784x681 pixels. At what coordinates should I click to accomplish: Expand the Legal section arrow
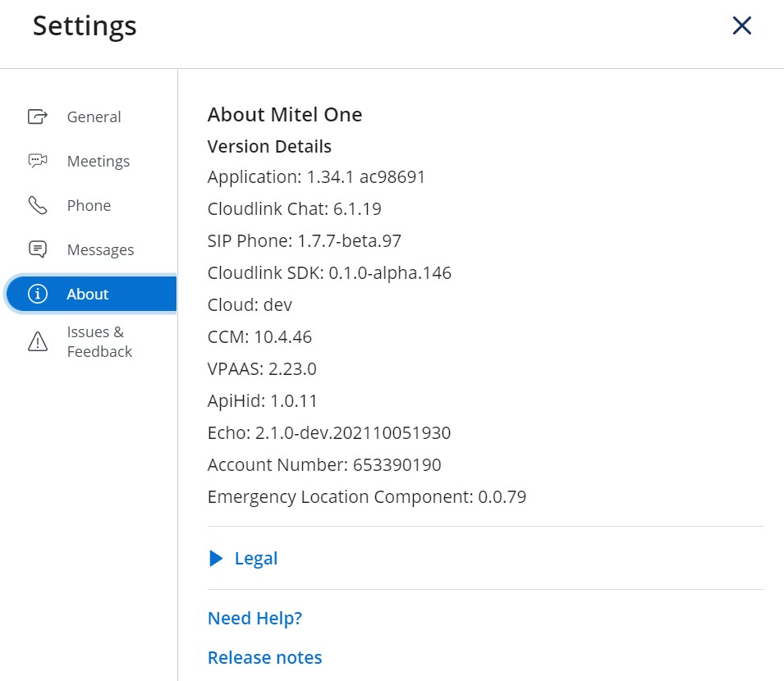pos(216,559)
